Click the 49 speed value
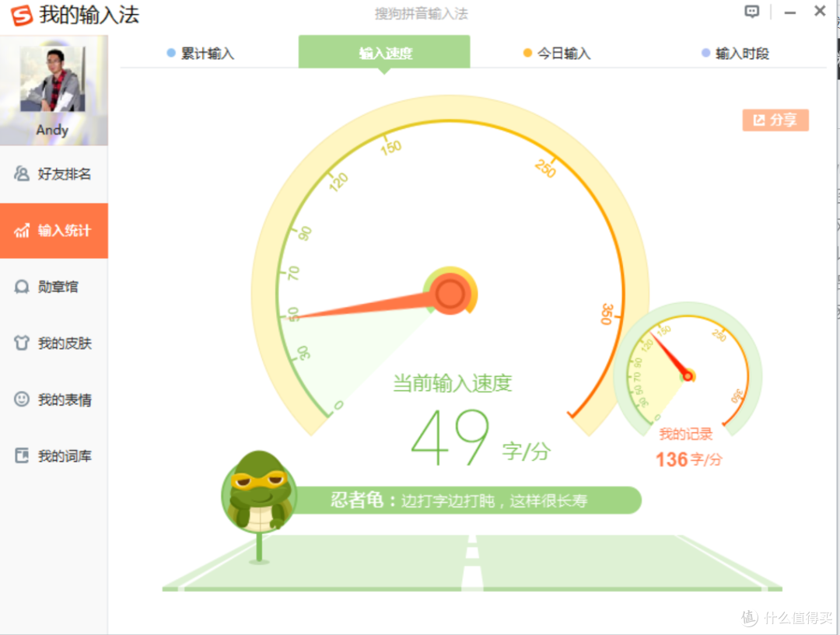This screenshot has width=840, height=635. click(450, 438)
